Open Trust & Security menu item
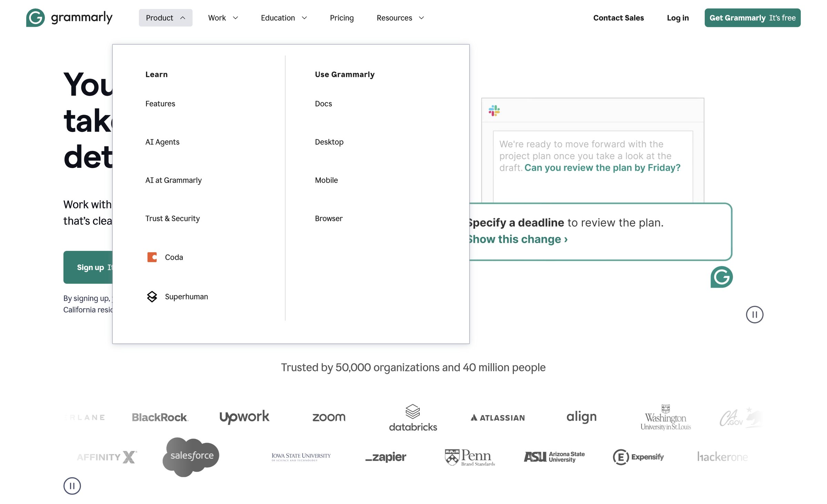 coord(172,218)
